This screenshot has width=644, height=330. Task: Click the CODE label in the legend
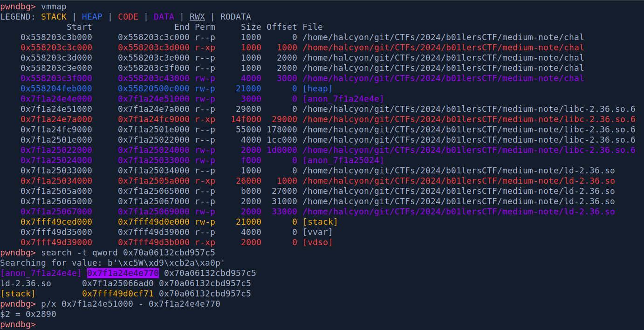(128, 17)
